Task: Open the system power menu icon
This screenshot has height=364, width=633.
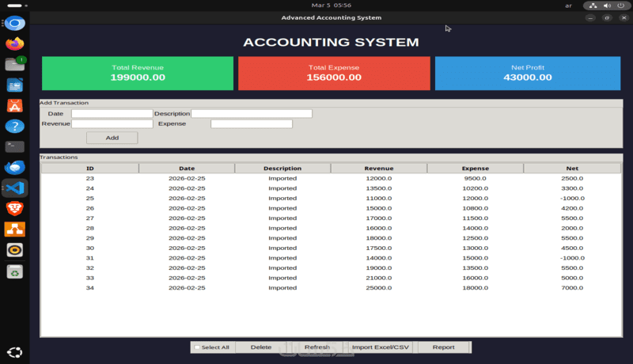Action: 620,6
